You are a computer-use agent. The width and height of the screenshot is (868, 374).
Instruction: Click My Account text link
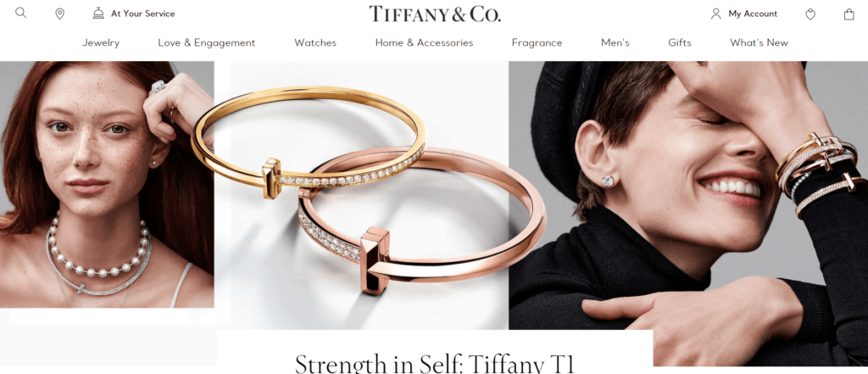tap(753, 14)
